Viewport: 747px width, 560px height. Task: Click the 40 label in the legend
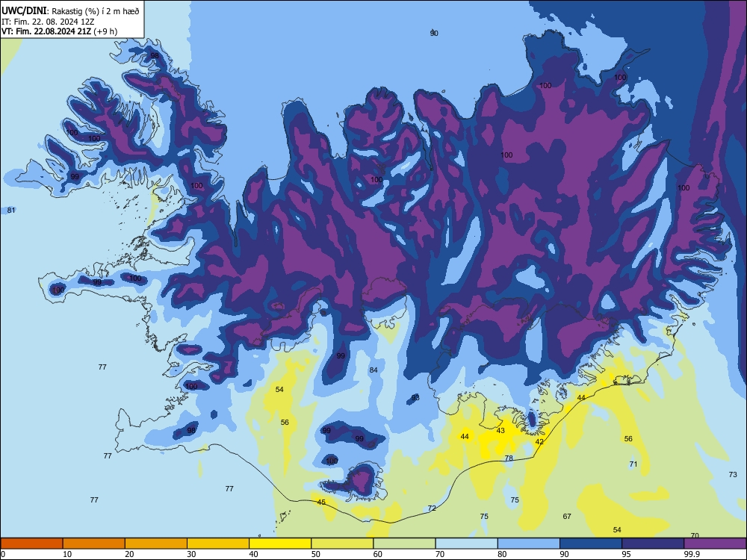pyautogui.click(x=254, y=554)
